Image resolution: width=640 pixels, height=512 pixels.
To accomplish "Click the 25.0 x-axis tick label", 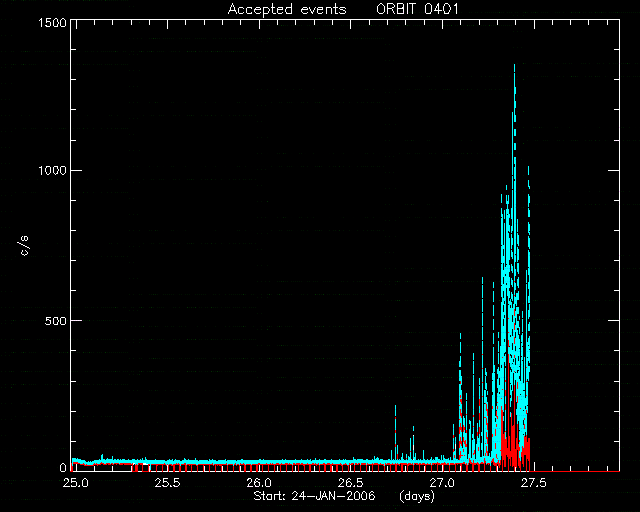I will (x=76, y=483).
